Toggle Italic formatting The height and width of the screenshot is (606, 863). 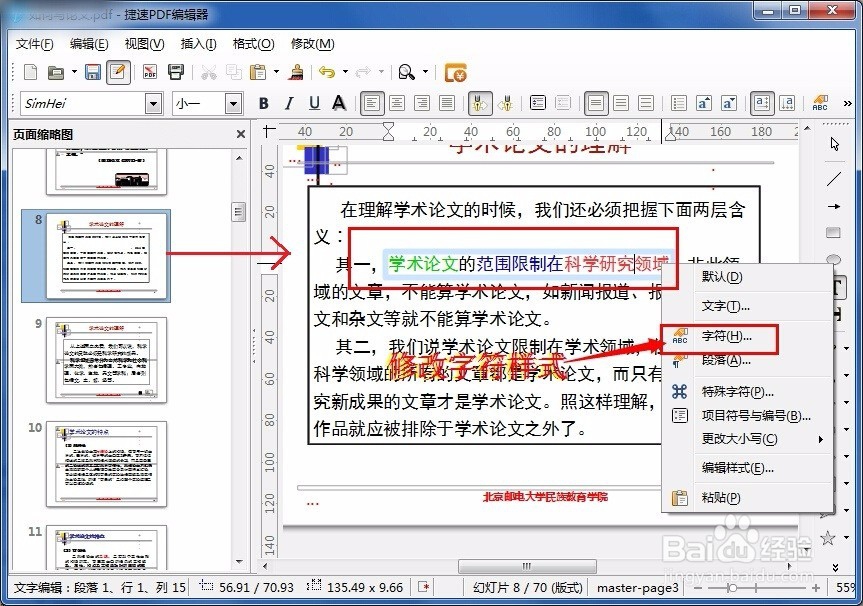pyautogui.click(x=289, y=103)
